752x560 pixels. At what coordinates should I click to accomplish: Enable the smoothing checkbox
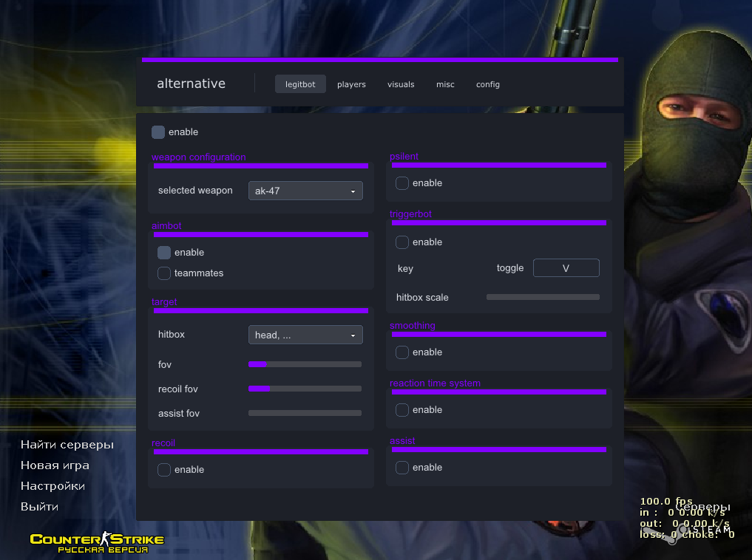click(402, 352)
